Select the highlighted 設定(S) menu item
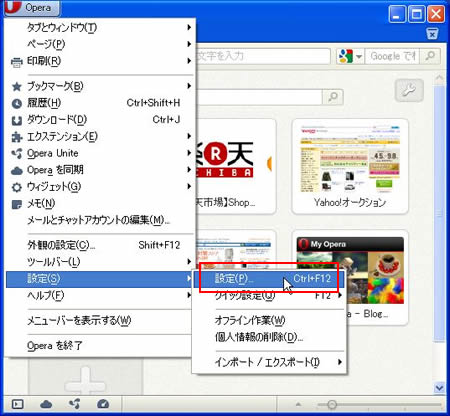This screenshot has height=416, width=450. click(x=100, y=279)
